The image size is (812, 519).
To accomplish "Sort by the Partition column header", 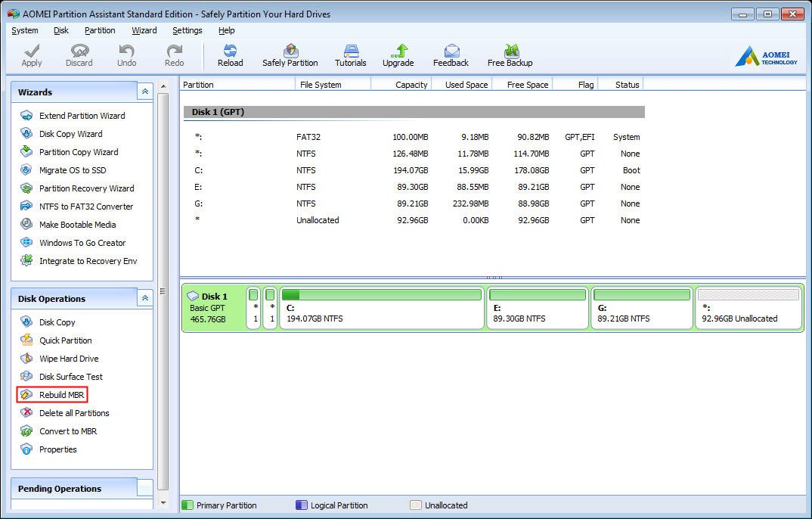I will [x=237, y=85].
